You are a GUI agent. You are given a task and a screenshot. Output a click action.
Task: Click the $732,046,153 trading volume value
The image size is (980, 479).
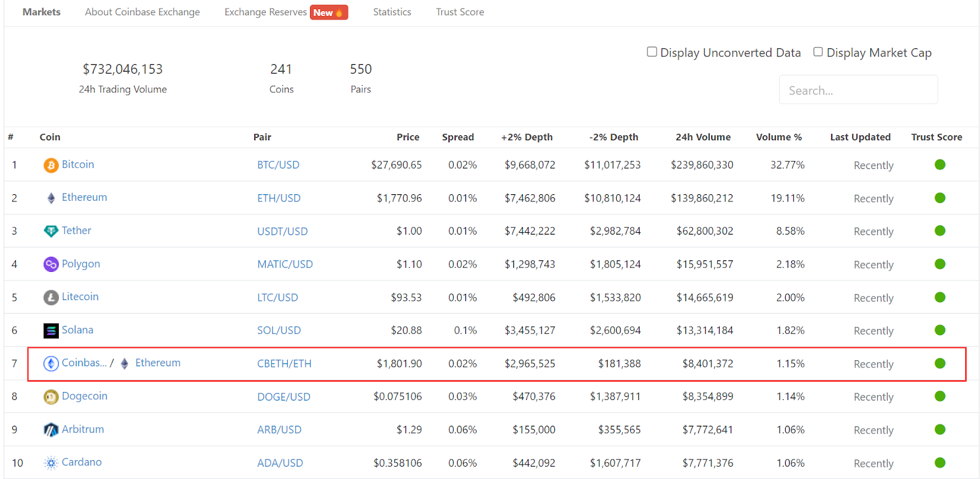(x=123, y=69)
